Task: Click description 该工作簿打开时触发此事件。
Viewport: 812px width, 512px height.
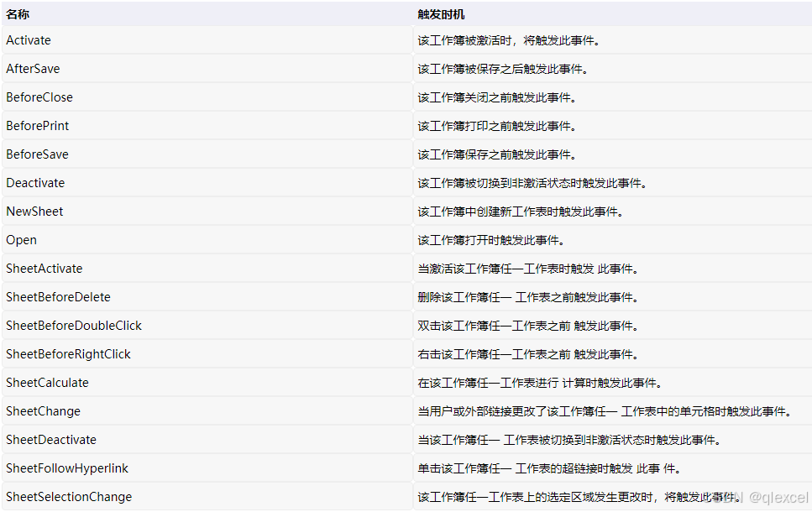Action: pyautogui.click(x=491, y=240)
